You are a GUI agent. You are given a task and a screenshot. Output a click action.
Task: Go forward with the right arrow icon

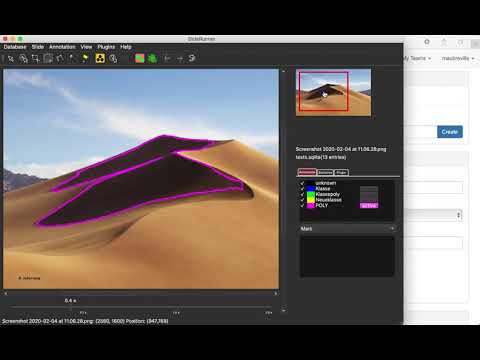click(180, 59)
